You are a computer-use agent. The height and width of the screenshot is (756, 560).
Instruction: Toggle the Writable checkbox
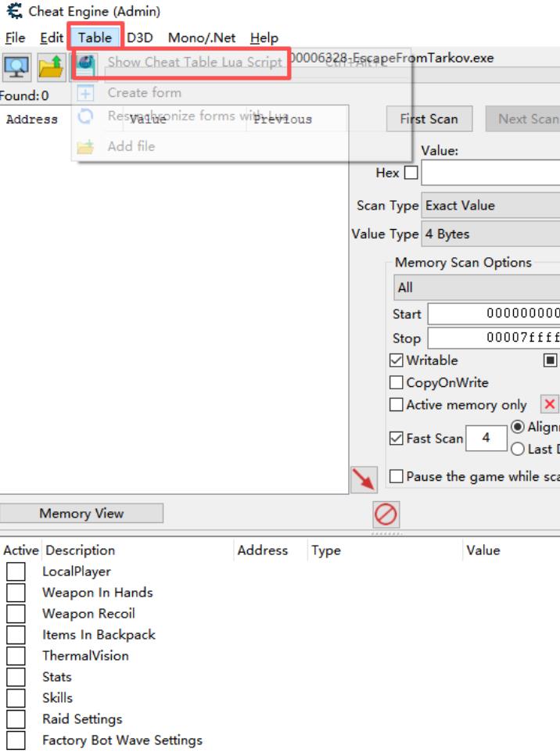(397, 360)
